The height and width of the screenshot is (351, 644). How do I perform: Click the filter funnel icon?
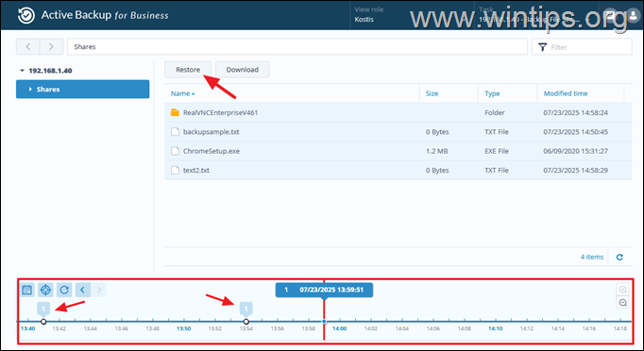(x=543, y=47)
